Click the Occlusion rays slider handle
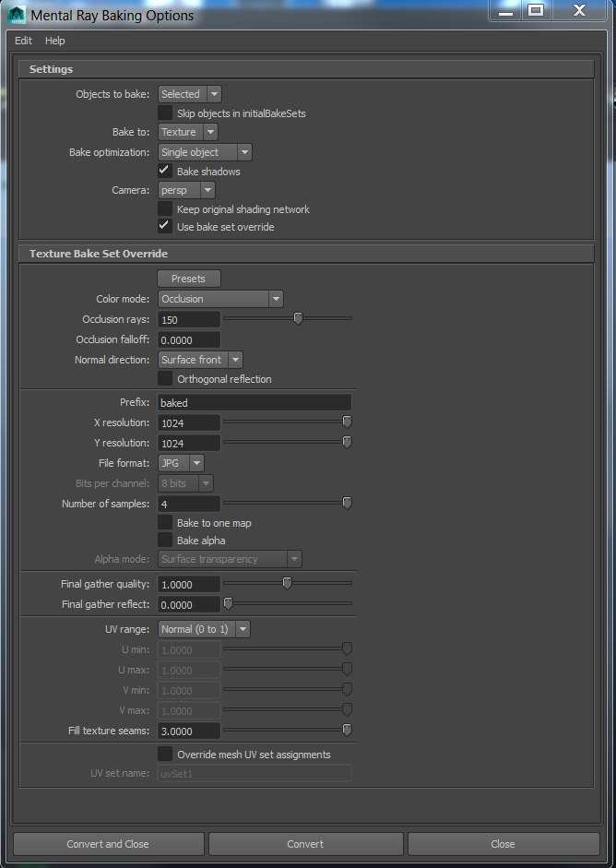 298,318
